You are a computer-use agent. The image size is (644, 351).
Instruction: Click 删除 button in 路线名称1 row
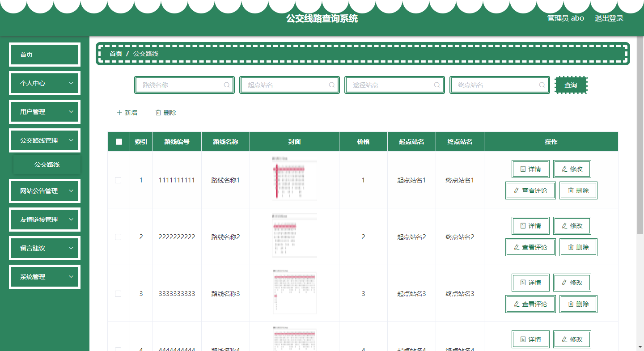[578, 190]
